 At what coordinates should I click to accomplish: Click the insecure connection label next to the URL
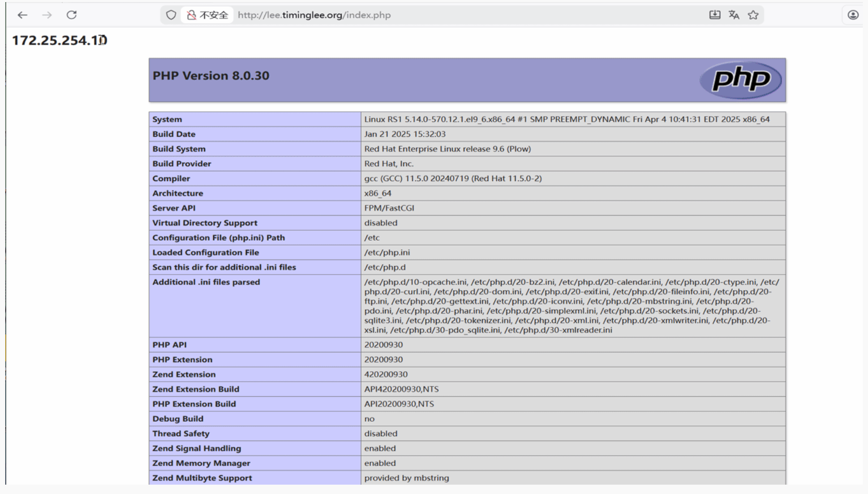[214, 15]
